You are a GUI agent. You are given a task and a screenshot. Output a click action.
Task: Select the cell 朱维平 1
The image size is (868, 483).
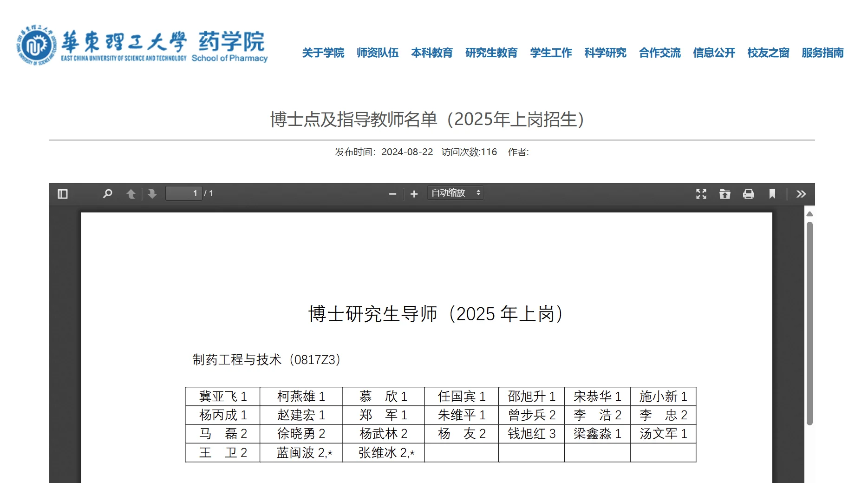pyautogui.click(x=462, y=415)
